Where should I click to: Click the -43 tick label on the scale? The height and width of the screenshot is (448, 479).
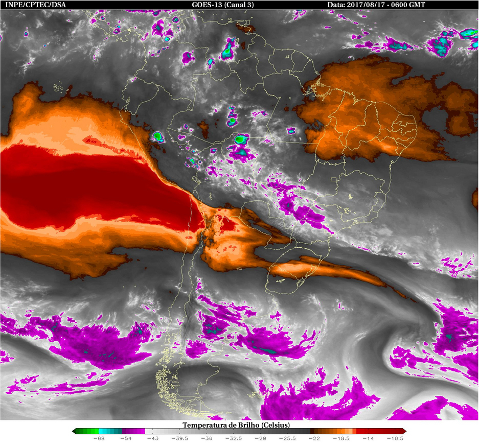point(152,439)
